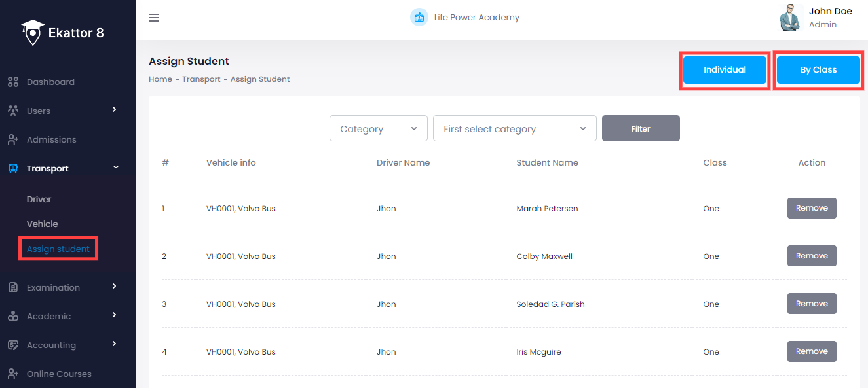Click the Filter button
The image size is (868, 388).
640,128
